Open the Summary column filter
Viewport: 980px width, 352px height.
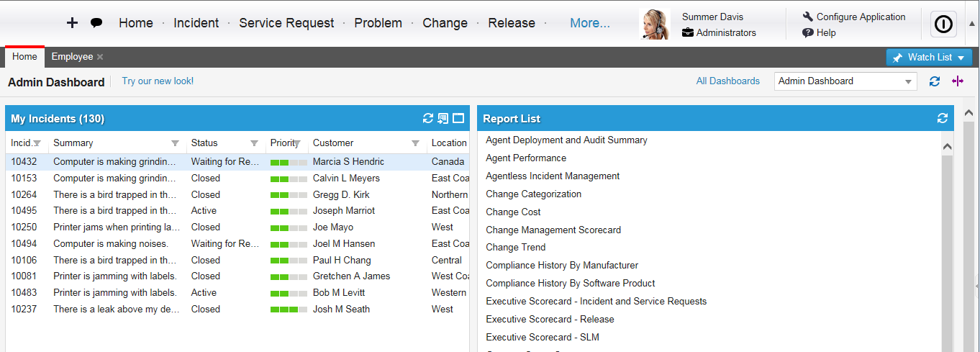click(x=175, y=143)
